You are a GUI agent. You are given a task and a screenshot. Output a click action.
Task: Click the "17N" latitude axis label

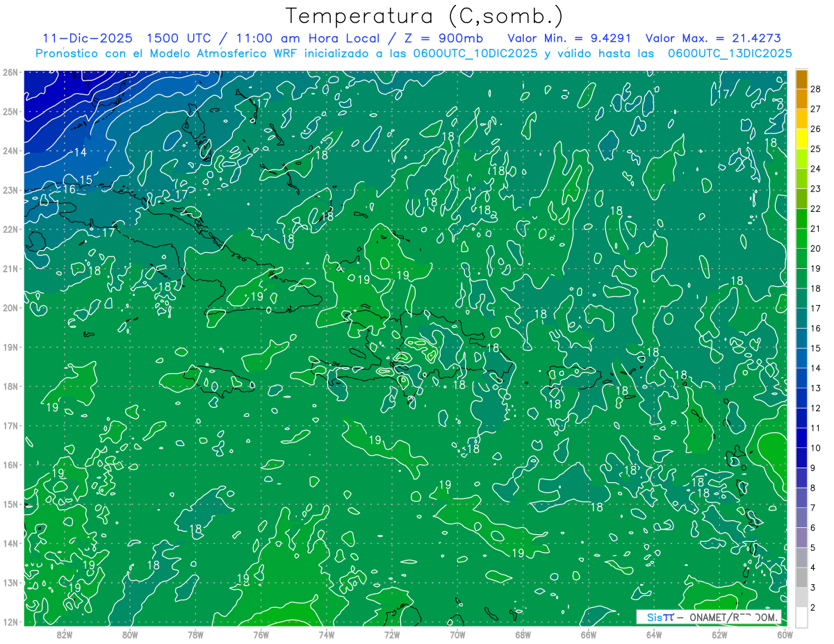(x=10, y=425)
